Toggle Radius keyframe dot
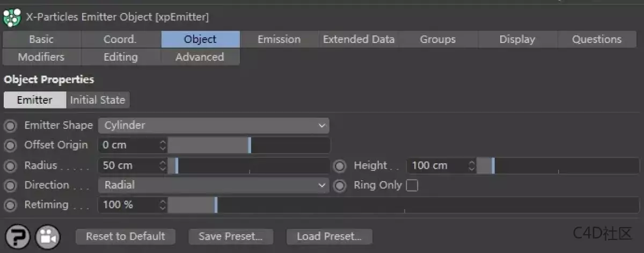Screen dimensions: 644x253 pyautogui.click(x=10, y=166)
